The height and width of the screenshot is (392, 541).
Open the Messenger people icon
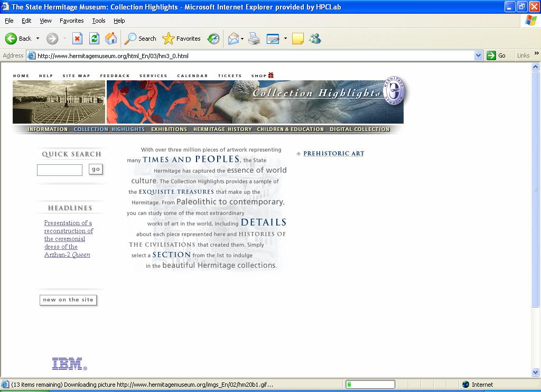point(315,39)
